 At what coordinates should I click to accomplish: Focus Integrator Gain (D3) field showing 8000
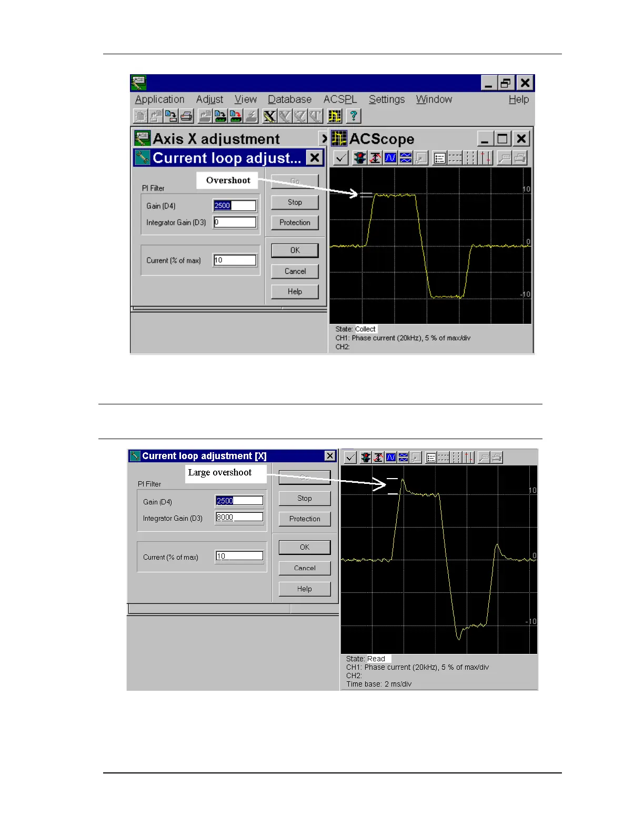point(239,517)
